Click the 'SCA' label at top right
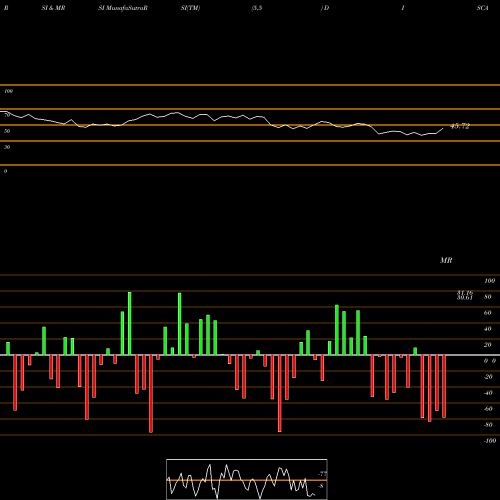 point(483,8)
